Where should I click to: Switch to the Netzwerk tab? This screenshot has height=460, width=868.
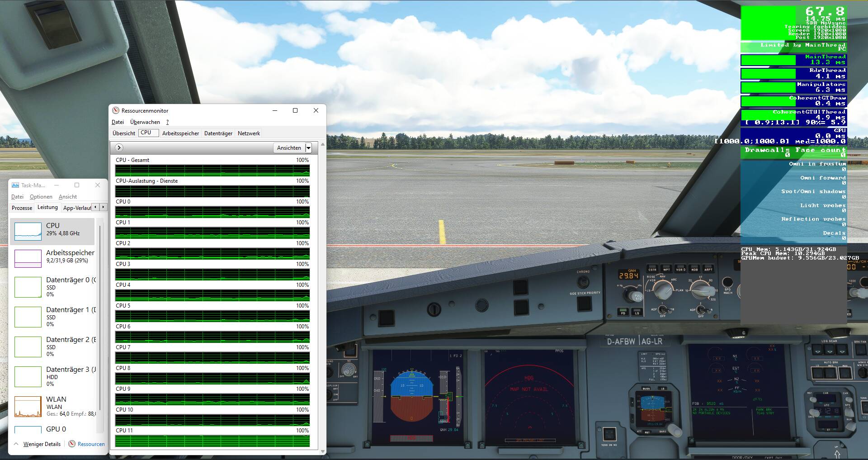click(249, 133)
